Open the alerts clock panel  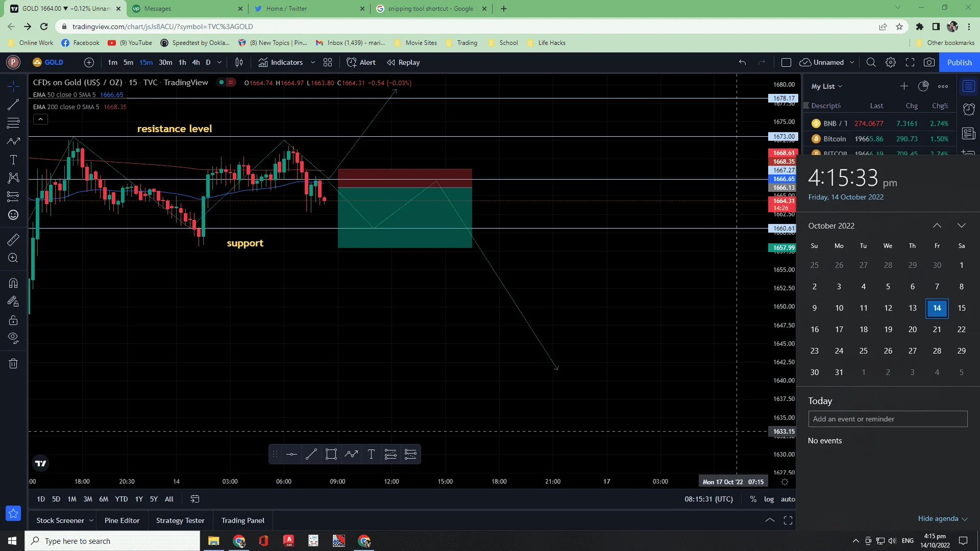coord(969,109)
